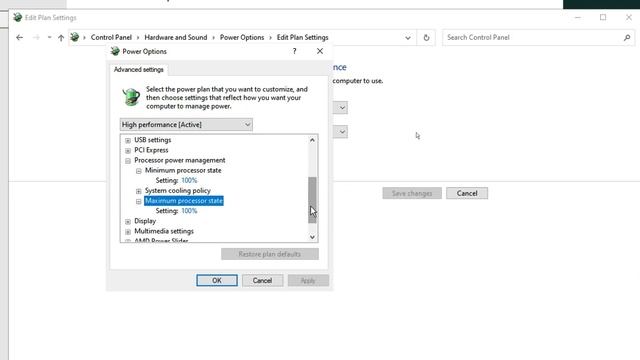The image size is (640, 360).
Task: Close the Edit Plan Settings window
Action: 629,18
